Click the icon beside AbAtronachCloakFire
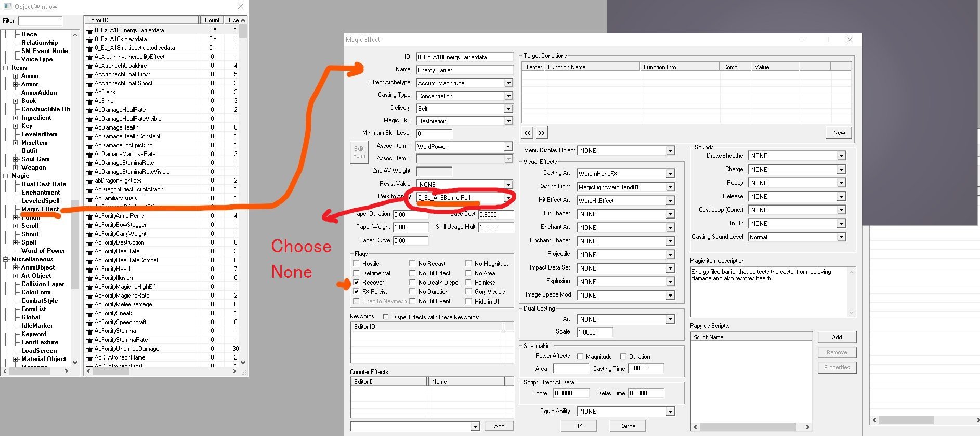The image size is (980, 436). coord(89,66)
